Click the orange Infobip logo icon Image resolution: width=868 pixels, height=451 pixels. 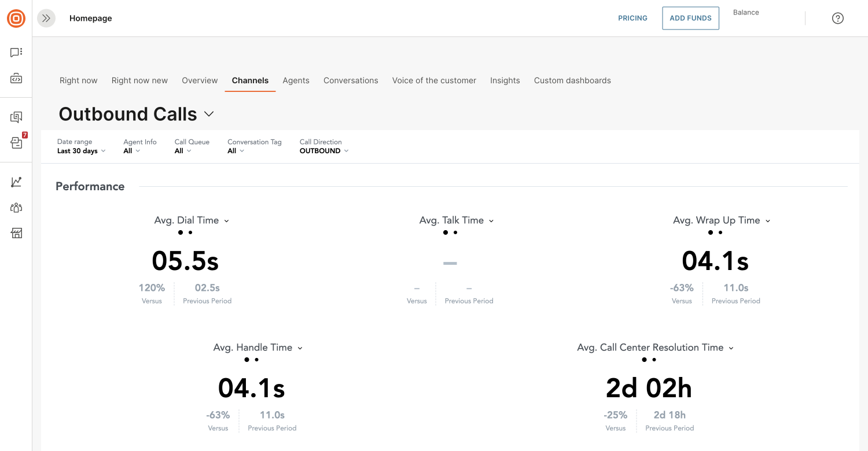(x=16, y=19)
